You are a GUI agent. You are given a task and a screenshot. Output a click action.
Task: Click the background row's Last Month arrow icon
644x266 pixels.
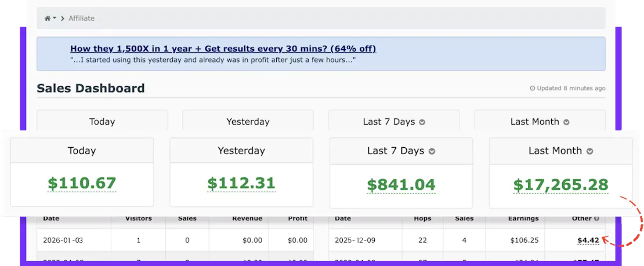coord(566,122)
